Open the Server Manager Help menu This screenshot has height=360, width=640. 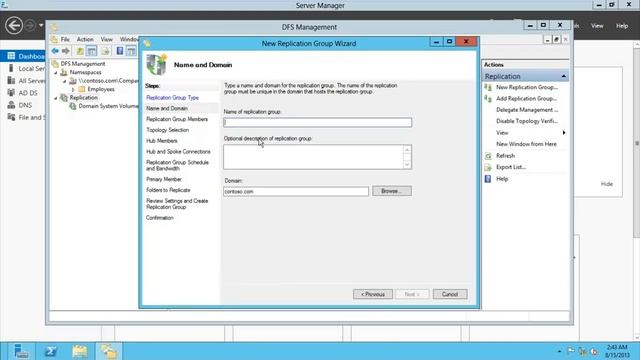coord(622,26)
